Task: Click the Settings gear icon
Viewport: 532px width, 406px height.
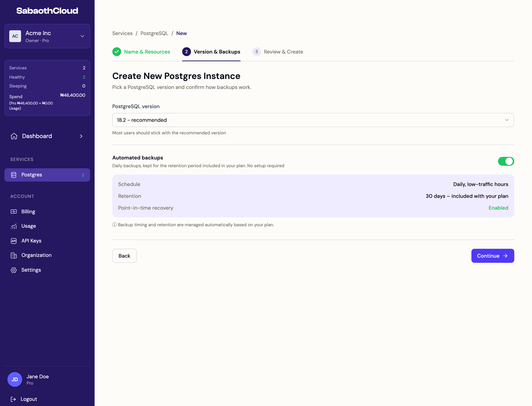Action: coord(14,270)
